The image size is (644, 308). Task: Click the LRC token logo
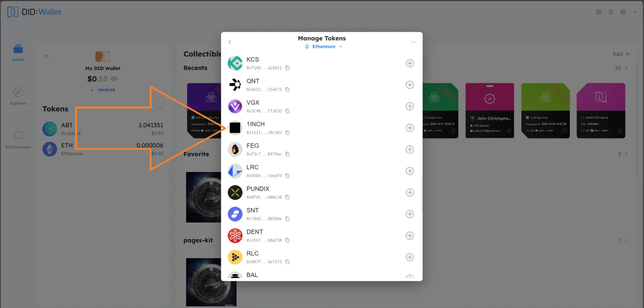click(x=235, y=171)
